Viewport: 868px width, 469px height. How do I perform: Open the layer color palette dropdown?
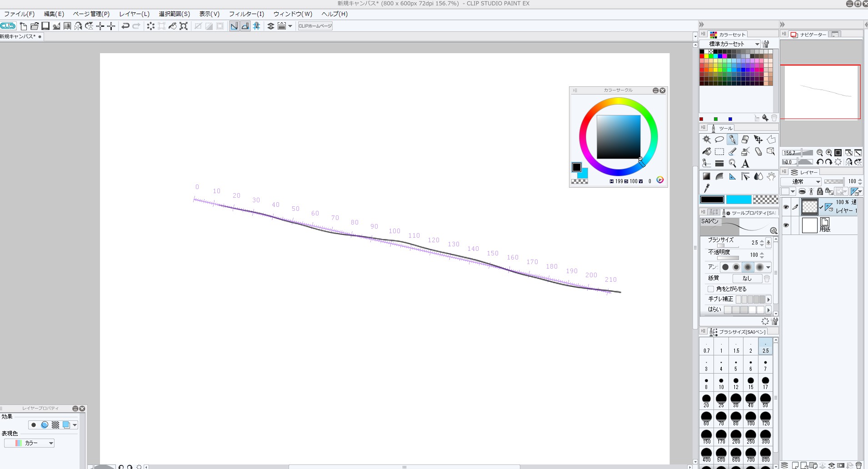793,191
